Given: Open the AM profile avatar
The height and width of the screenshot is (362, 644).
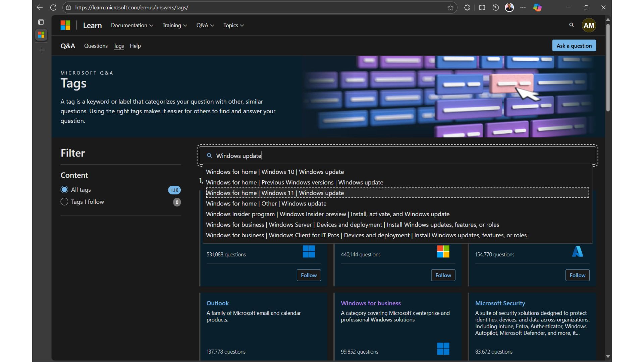Looking at the screenshot, I should [x=589, y=25].
